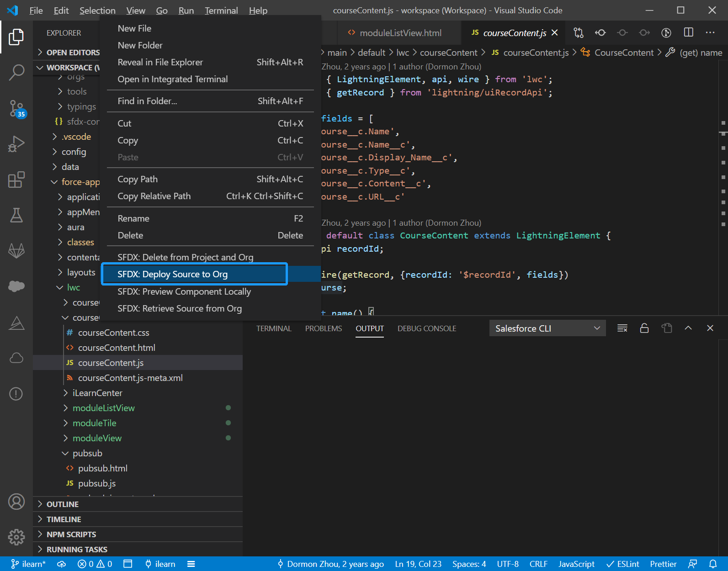Select SFDX: Delete from Project and Org
Image resolution: width=728 pixels, height=571 pixels.
[210, 257]
